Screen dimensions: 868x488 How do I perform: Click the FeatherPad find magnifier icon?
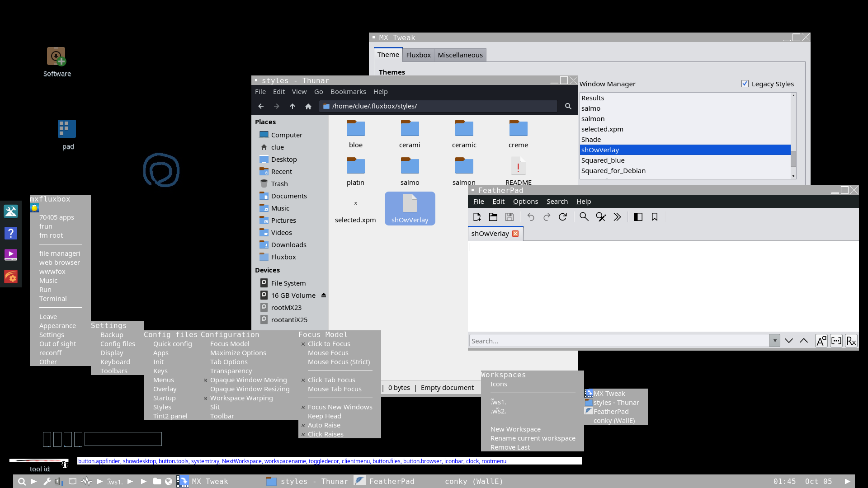tap(584, 217)
